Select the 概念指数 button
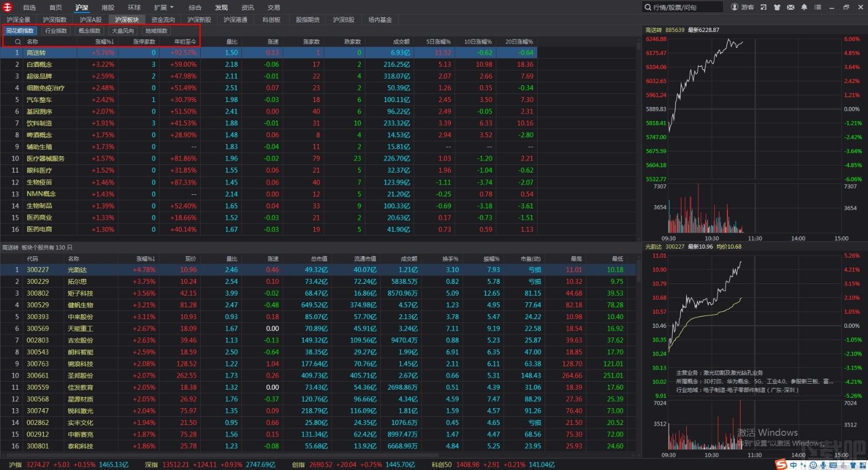Viewport: 868px width, 470px height. point(90,31)
